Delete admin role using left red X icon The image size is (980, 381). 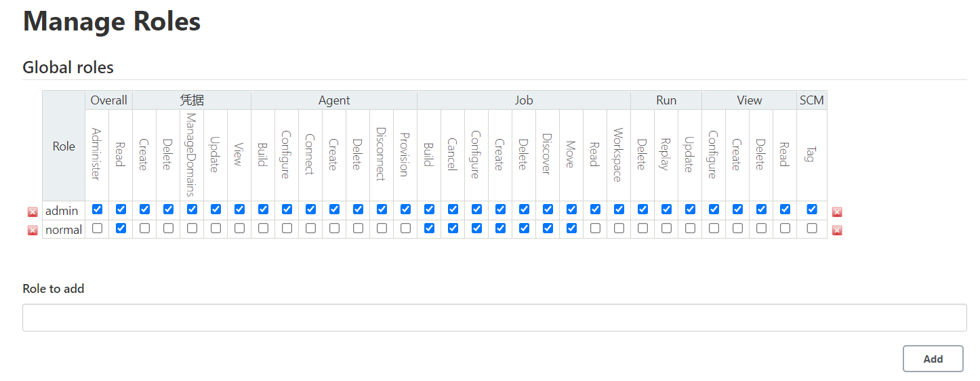tap(33, 212)
